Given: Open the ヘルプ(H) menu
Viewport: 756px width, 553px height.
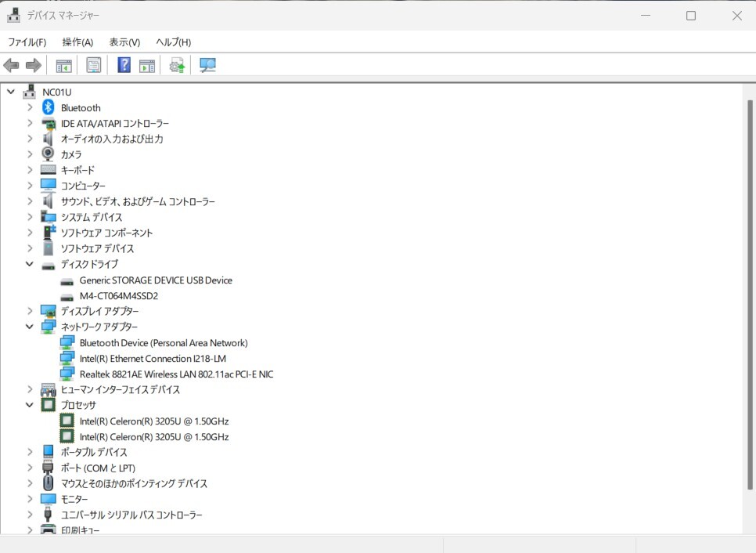Looking at the screenshot, I should click(174, 42).
